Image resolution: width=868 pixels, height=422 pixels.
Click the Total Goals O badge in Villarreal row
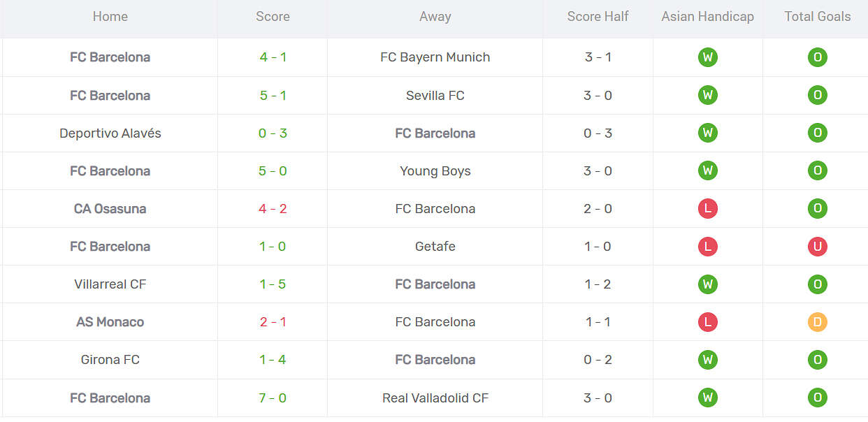(817, 284)
